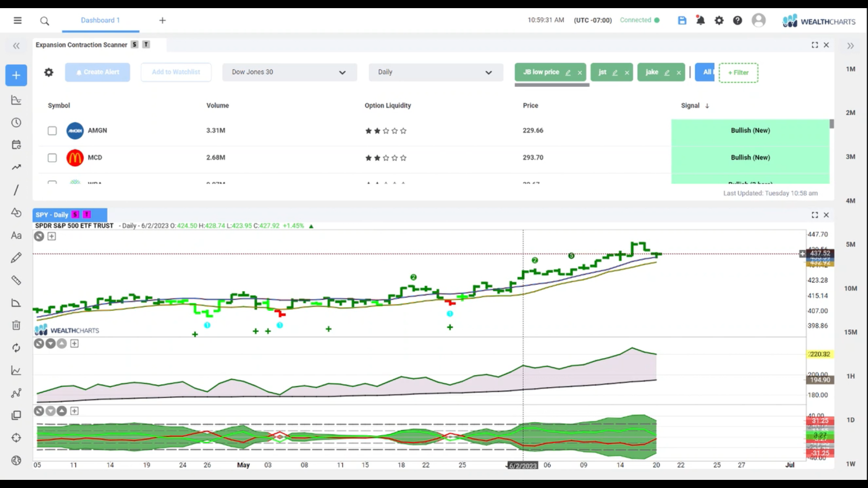The height and width of the screenshot is (488, 868).
Task: Open the clock history tool
Action: [16, 122]
